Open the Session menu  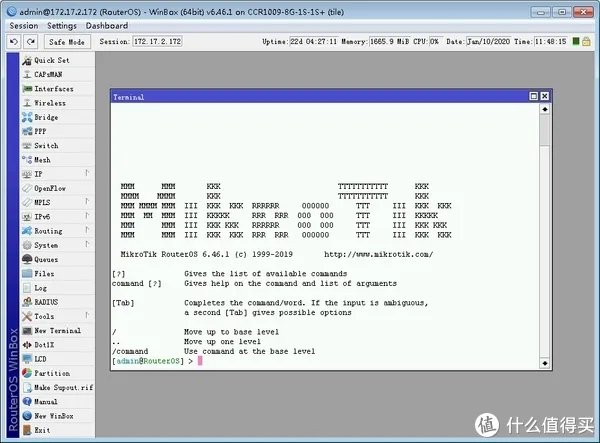[x=24, y=26]
